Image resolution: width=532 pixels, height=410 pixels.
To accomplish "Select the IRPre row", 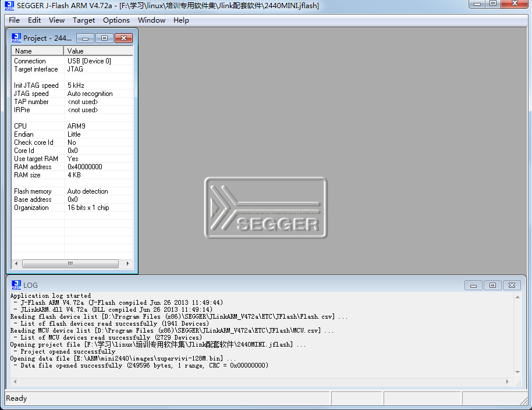I will point(72,110).
